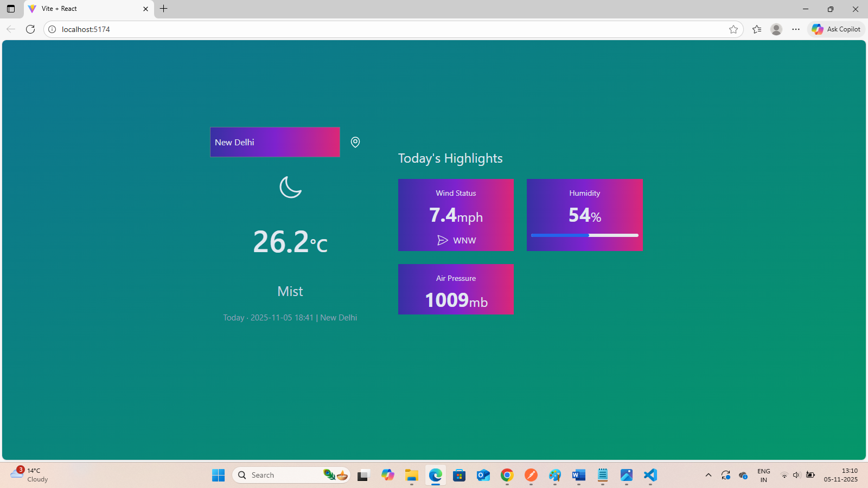Refresh the weather page in the browser
Viewport: 868px width, 488px height.
[30, 29]
